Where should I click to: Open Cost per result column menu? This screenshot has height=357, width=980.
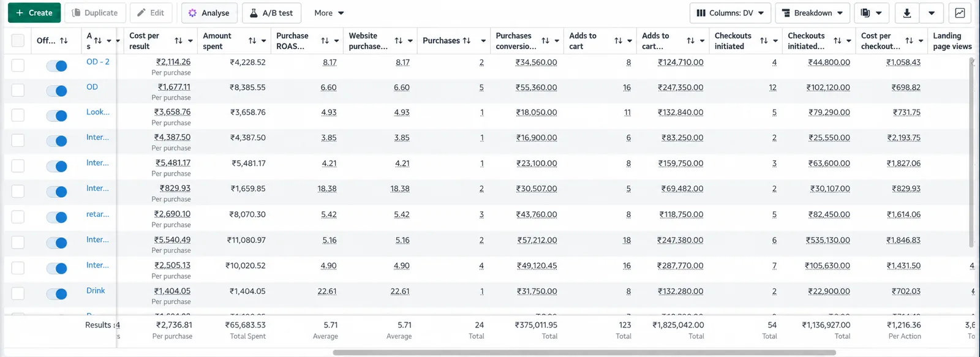click(x=190, y=41)
